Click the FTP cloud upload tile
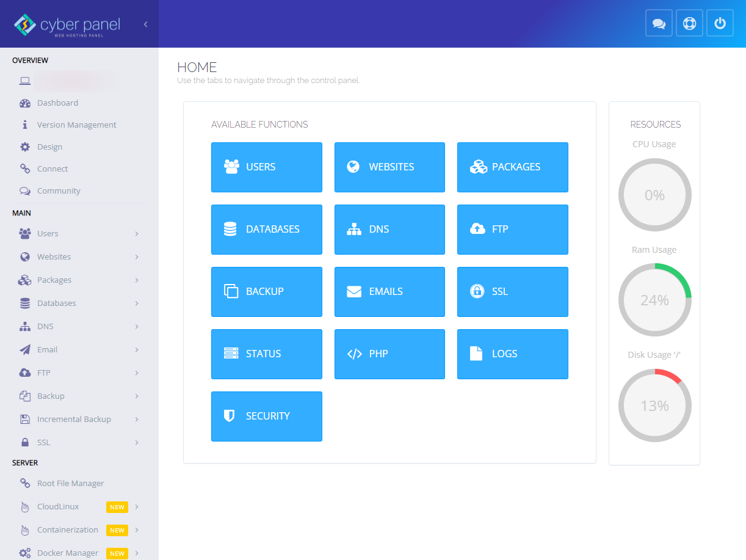This screenshot has width=746, height=560. tap(513, 230)
